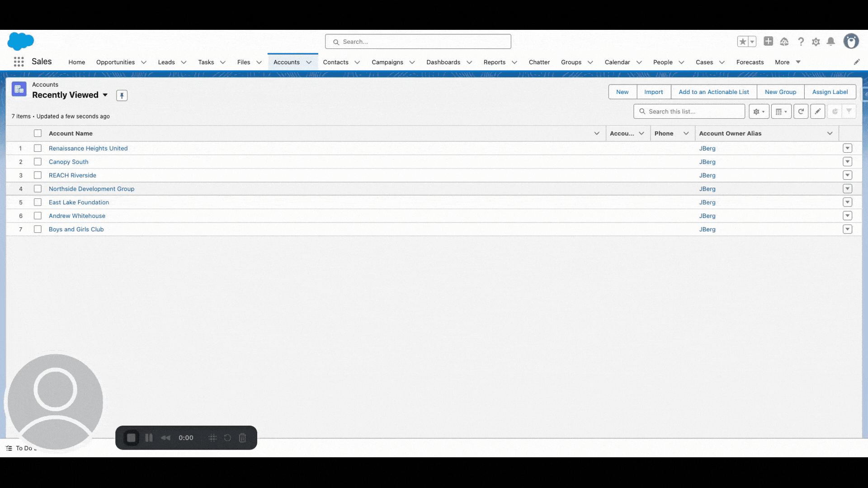868x488 pixels.
Task: Open the notifications bell
Action: point(830,42)
